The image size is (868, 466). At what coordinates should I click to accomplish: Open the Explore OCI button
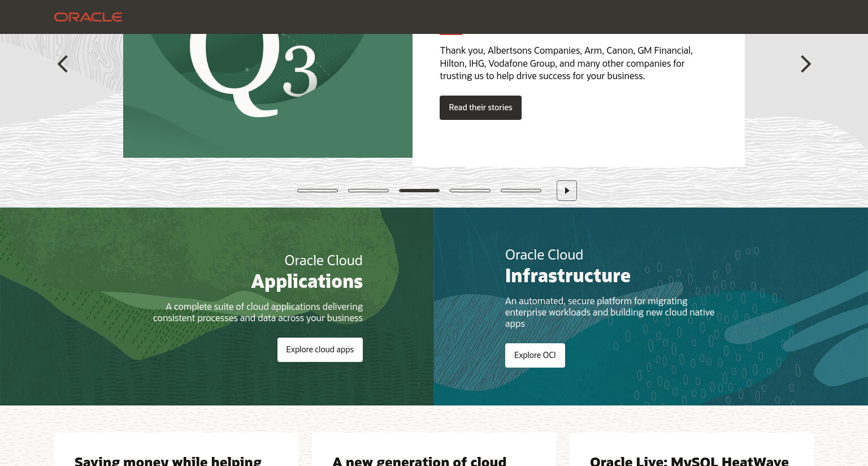click(535, 355)
